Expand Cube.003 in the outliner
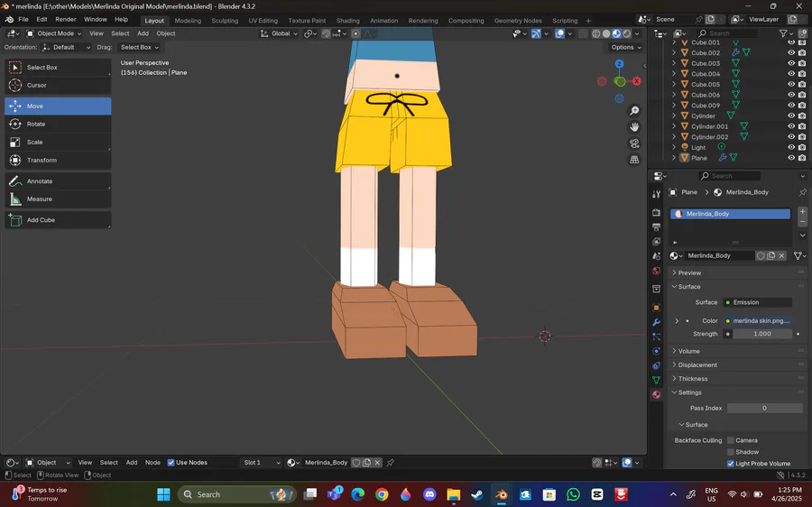The width and height of the screenshot is (812, 507). tap(674, 63)
